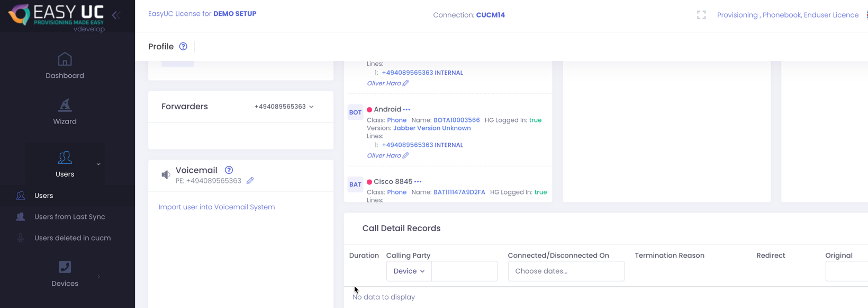Open Android device three-dots menu

coord(406,110)
